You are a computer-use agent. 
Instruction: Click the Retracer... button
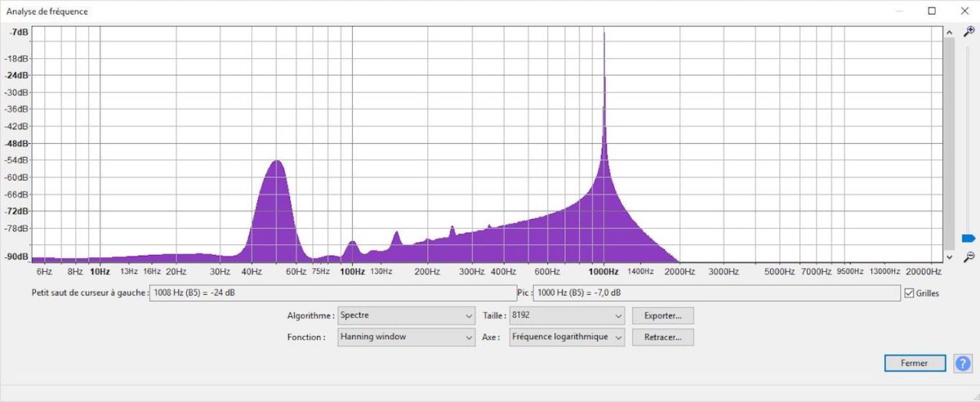pos(663,337)
